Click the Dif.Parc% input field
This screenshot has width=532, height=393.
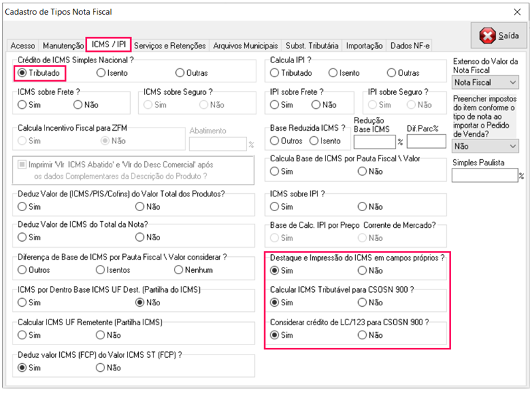426,141
